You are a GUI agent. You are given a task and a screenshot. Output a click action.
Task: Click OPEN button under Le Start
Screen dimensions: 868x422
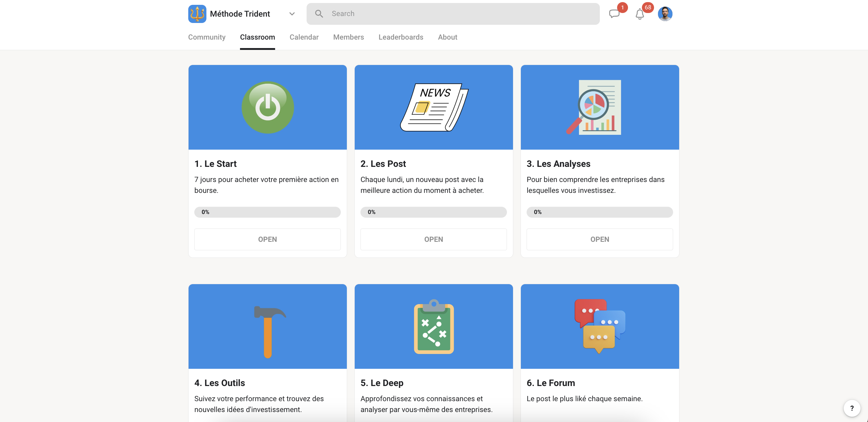click(x=268, y=239)
